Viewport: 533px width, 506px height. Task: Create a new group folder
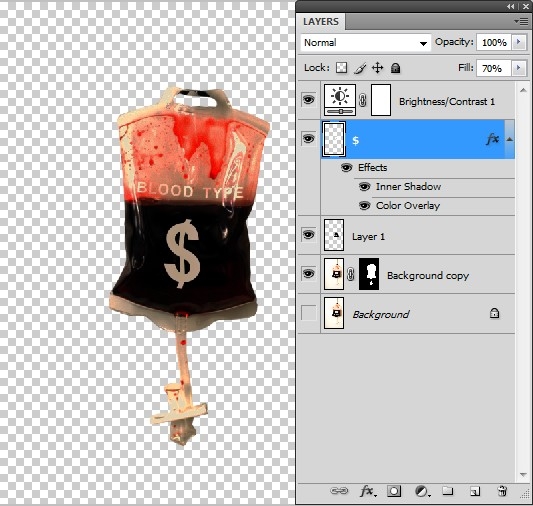click(448, 490)
